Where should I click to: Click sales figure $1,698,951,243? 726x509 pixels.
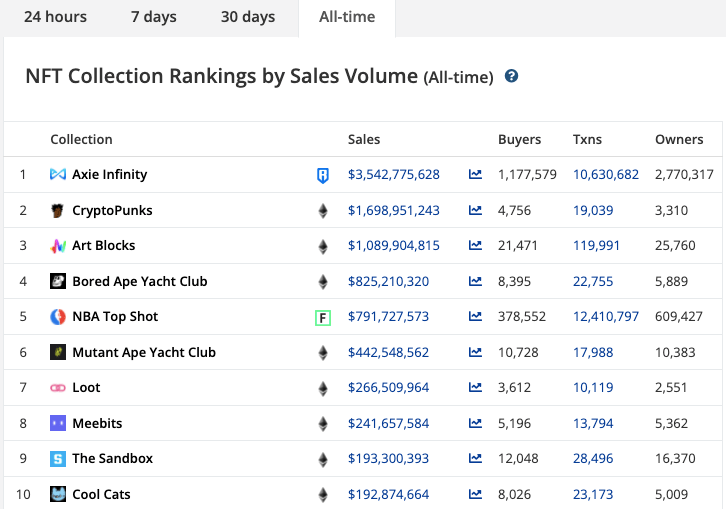coord(394,210)
